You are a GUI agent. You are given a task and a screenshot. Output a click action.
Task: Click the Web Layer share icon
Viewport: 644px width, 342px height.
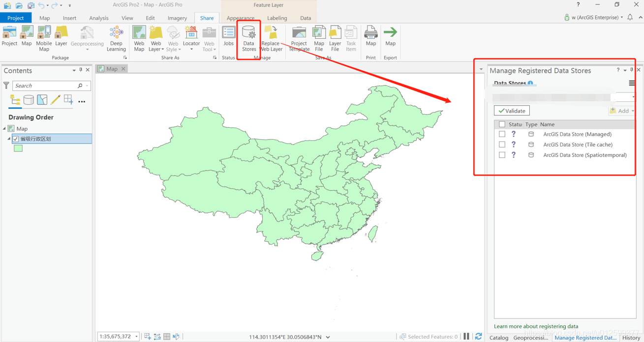[x=156, y=33]
